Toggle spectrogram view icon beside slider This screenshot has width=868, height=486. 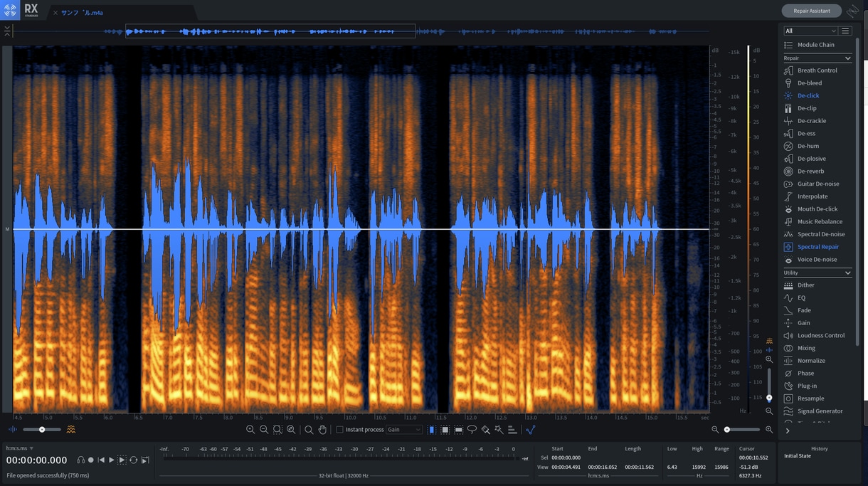[x=70, y=429]
